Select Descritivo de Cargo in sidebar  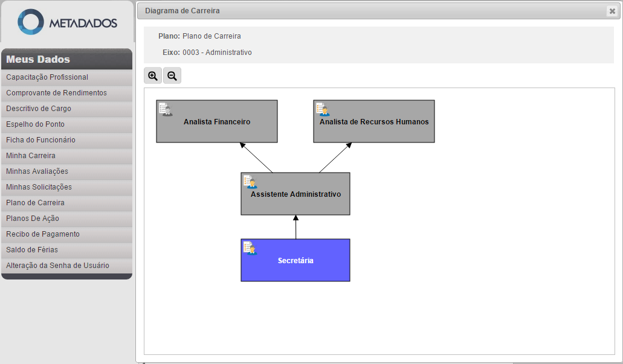[x=39, y=109]
